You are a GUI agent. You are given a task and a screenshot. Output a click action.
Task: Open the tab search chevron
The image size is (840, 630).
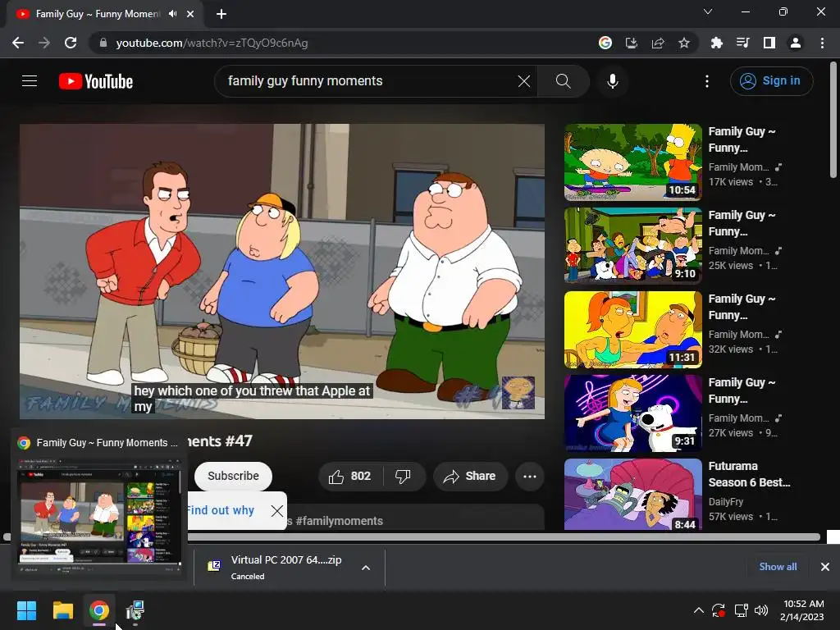(708, 11)
